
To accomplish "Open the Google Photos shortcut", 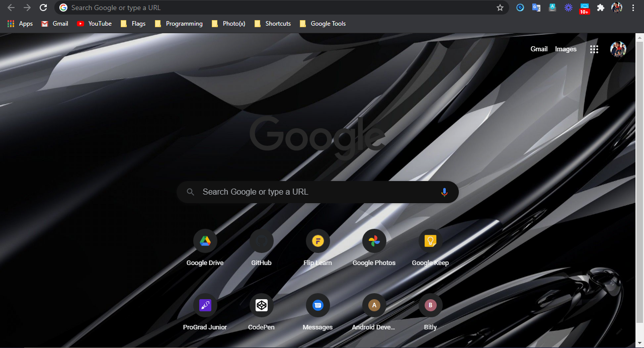I will tap(374, 247).
